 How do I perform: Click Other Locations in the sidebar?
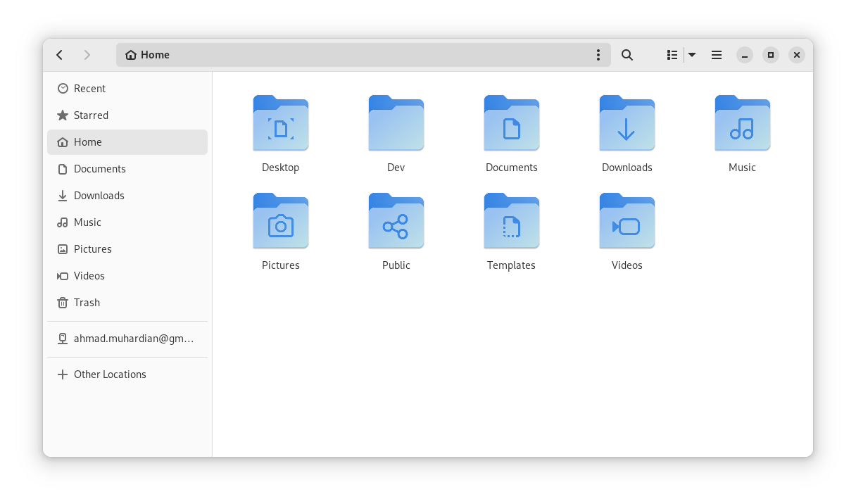coord(110,374)
